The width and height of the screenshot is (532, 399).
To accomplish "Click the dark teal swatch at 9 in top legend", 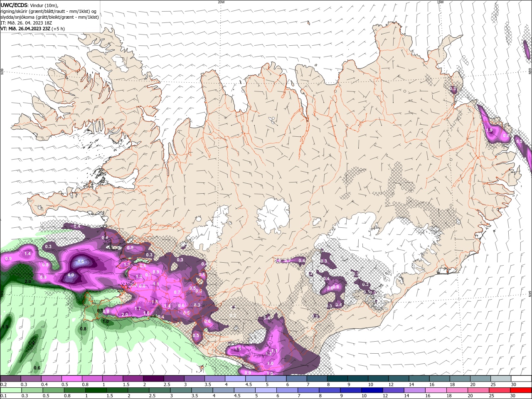I will (x=357, y=378).
